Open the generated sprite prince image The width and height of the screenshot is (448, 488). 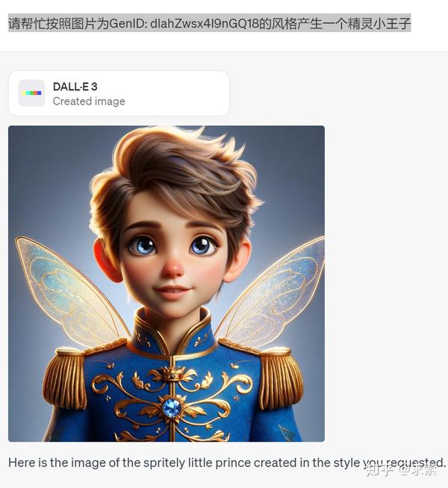coord(167,284)
